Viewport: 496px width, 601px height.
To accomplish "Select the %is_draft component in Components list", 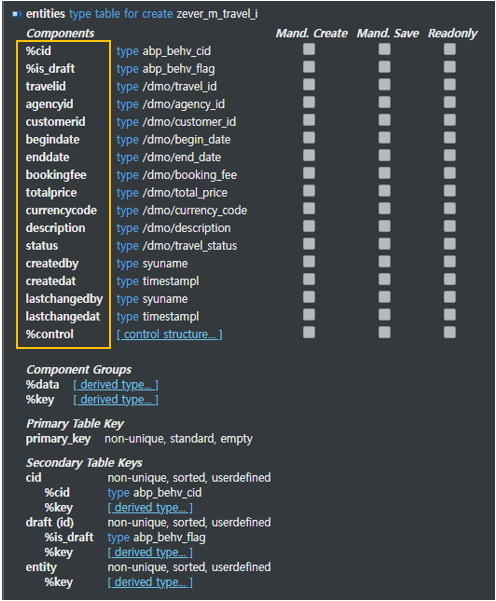I will (50, 69).
